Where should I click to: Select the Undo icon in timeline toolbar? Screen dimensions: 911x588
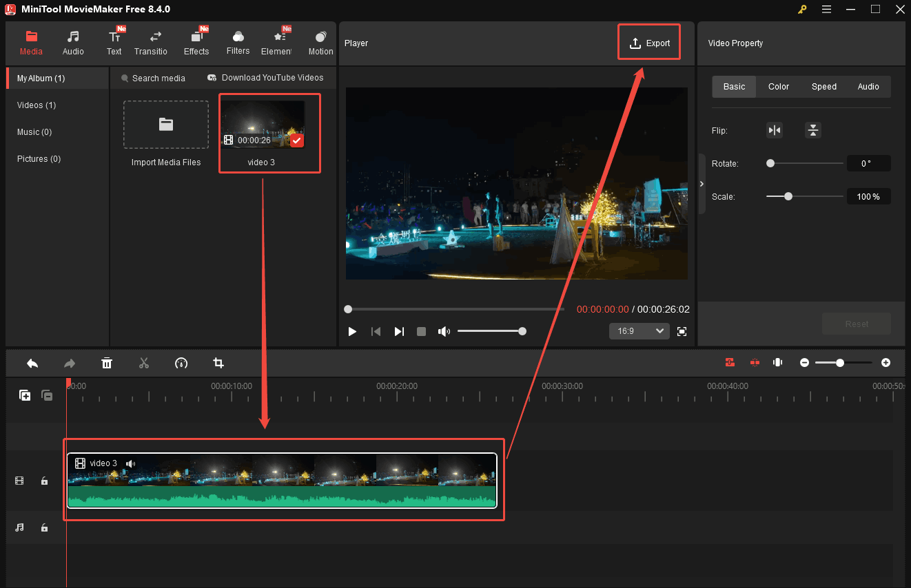[x=32, y=363]
